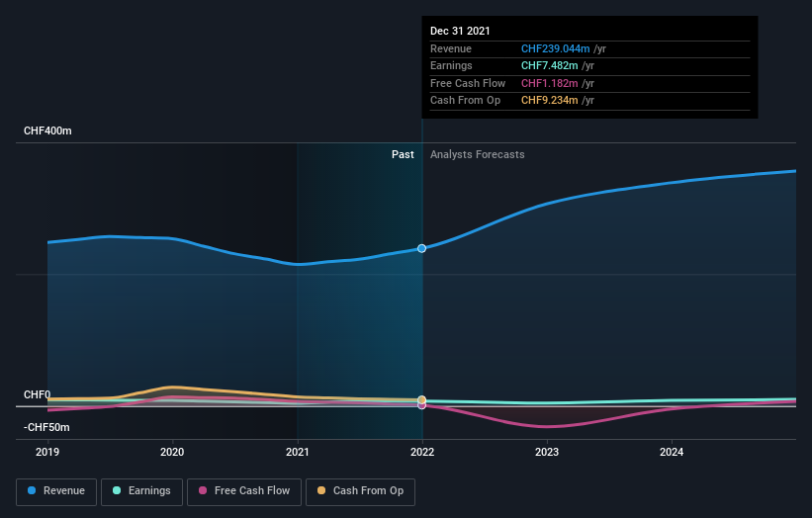Click the -CHF50m y-axis label
Image resolution: width=812 pixels, height=518 pixels.
46,427
